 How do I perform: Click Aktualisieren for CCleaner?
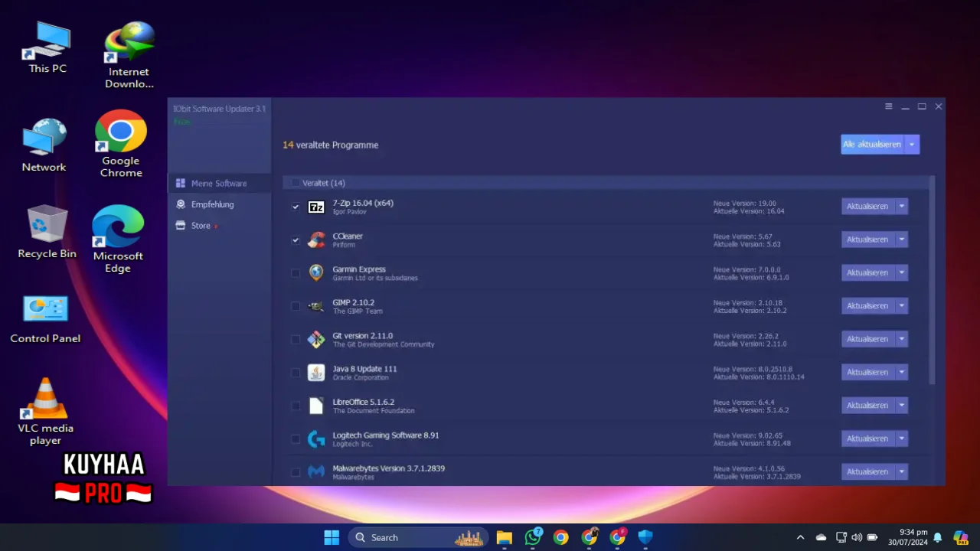[x=868, y=240]
